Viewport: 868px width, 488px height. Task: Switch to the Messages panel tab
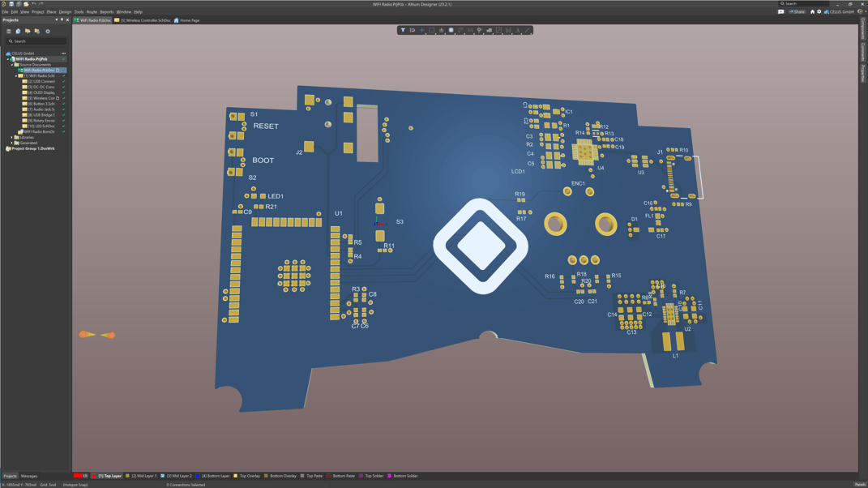29,476
